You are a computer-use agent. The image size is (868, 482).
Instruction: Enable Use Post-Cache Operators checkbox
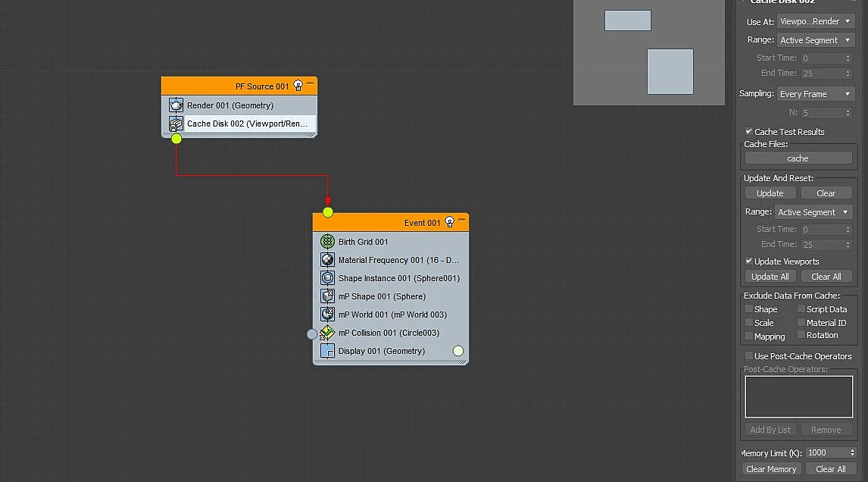pos(748,355)
